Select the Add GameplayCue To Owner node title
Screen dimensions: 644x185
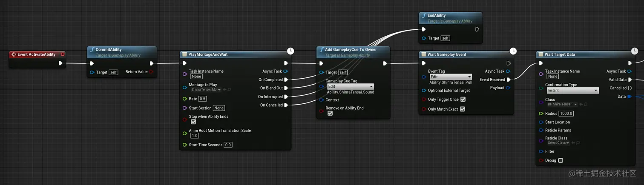tap(351, 50)
